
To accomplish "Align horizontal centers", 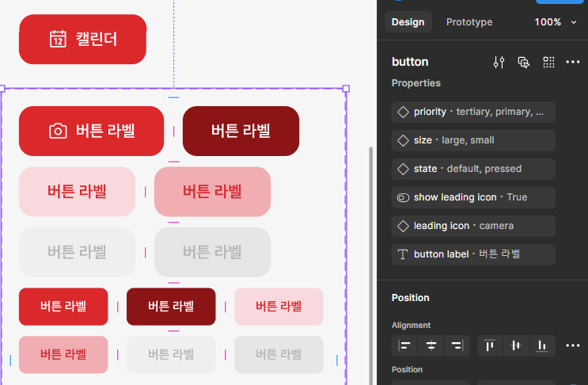I will [431, 345].
